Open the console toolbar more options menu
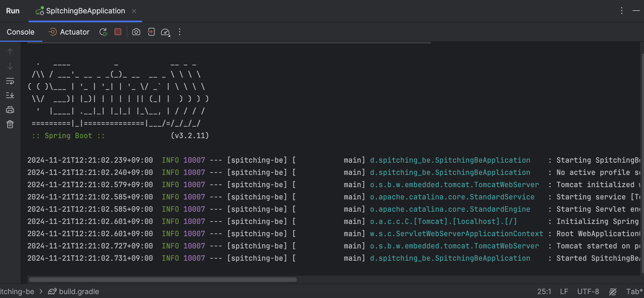 pos(180,32)
